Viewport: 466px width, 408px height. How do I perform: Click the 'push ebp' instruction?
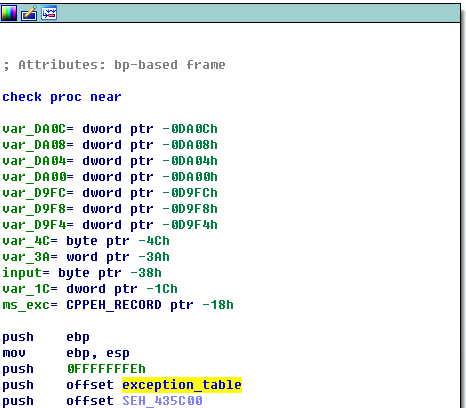tap(46, 337)
